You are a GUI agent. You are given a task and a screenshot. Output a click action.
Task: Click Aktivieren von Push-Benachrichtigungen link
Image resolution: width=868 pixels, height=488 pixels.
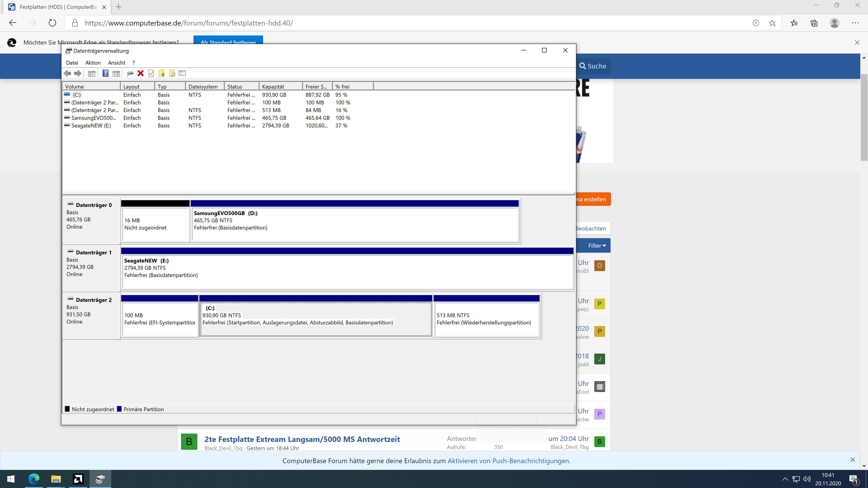[508, 461]
